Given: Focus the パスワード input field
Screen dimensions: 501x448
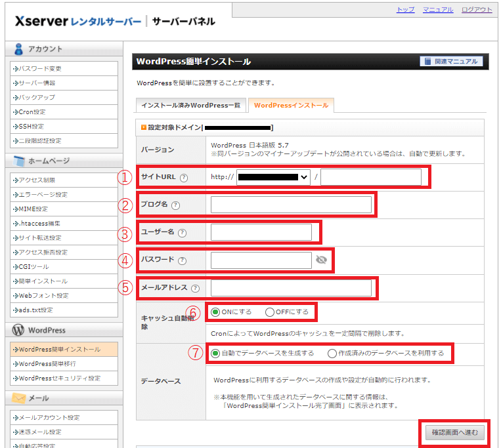Looking at the screenshot, I should [x=261, y=260].
